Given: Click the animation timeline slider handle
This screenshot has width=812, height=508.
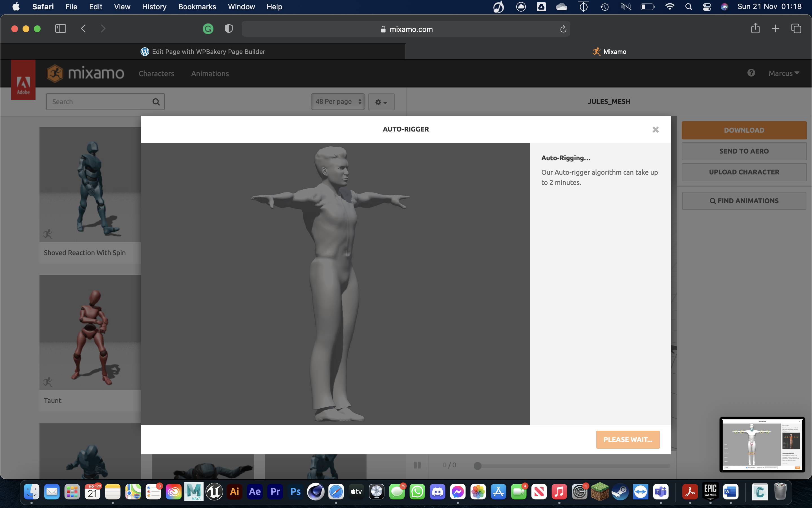Looking at the screenshot, I should tap(477, 466).
